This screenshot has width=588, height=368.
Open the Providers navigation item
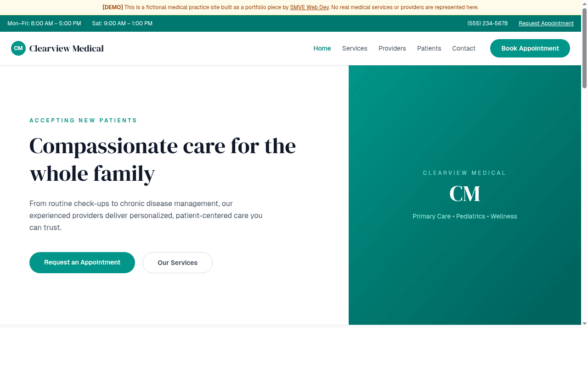pos(392,48)
